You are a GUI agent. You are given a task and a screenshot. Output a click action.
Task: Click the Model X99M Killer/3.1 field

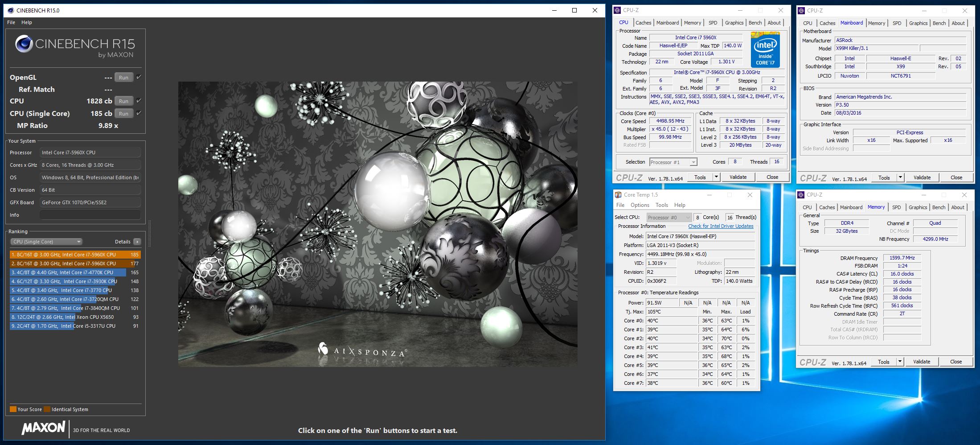pos(876,48)
